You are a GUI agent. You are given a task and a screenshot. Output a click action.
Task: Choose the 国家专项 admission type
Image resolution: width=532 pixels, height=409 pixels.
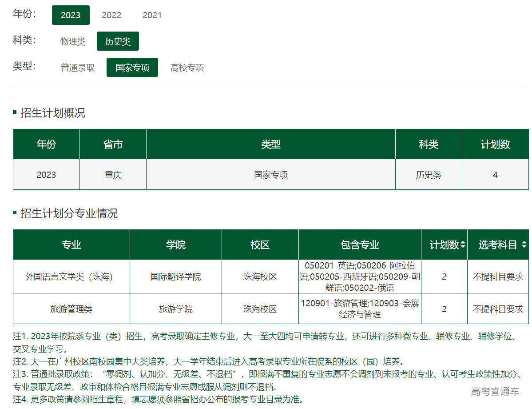tap(132, 68)
